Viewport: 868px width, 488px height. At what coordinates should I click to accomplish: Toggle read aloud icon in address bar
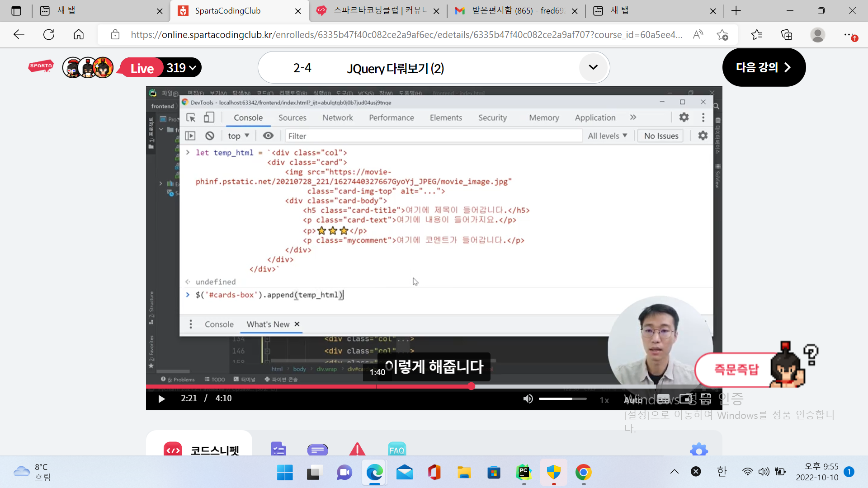(698, 35)
